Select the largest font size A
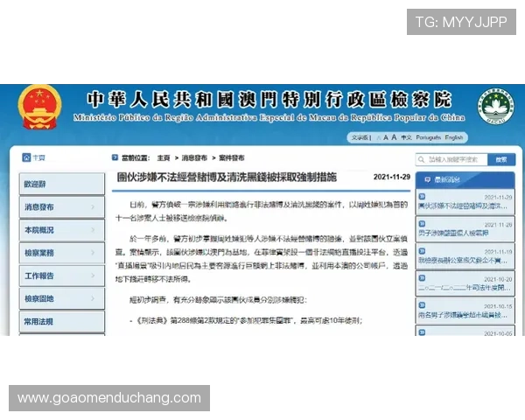 [394, 137]
